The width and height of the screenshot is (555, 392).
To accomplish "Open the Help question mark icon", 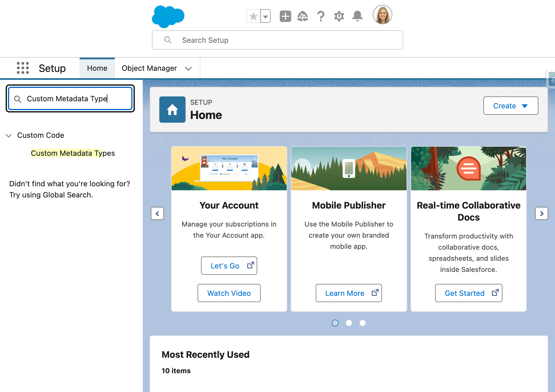I will tap(321, 16).
